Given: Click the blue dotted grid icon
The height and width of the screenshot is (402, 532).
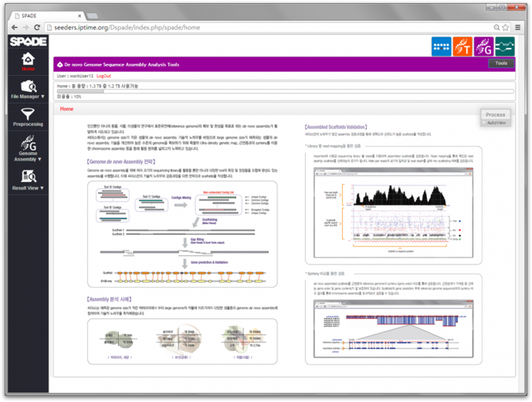Looking at the screenshot, I should tap(442, 47).
